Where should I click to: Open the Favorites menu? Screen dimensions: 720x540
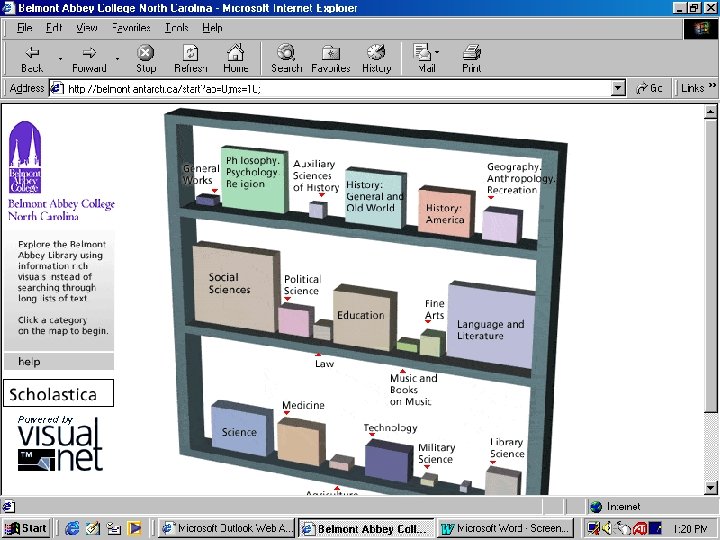(x=131, y=28)
